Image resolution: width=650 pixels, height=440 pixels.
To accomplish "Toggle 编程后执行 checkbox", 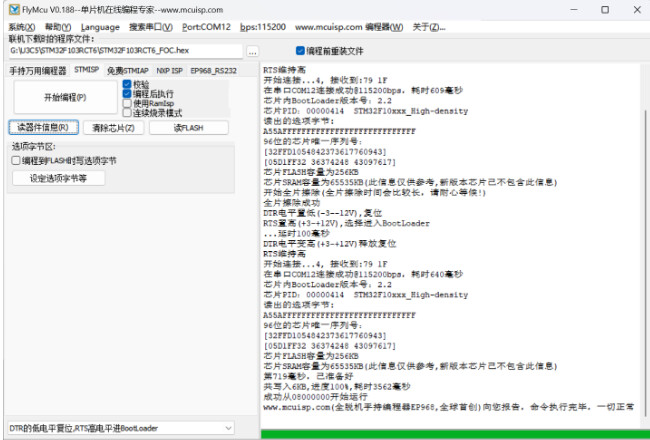I will pyautogui.click(x=148, y=94).
